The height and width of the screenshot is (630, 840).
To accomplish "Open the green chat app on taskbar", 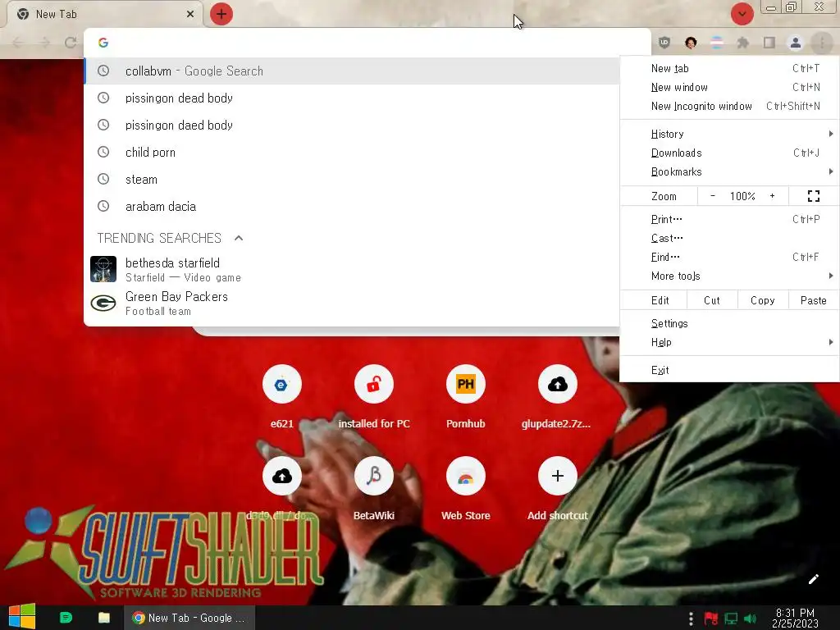I will [66, 618].
